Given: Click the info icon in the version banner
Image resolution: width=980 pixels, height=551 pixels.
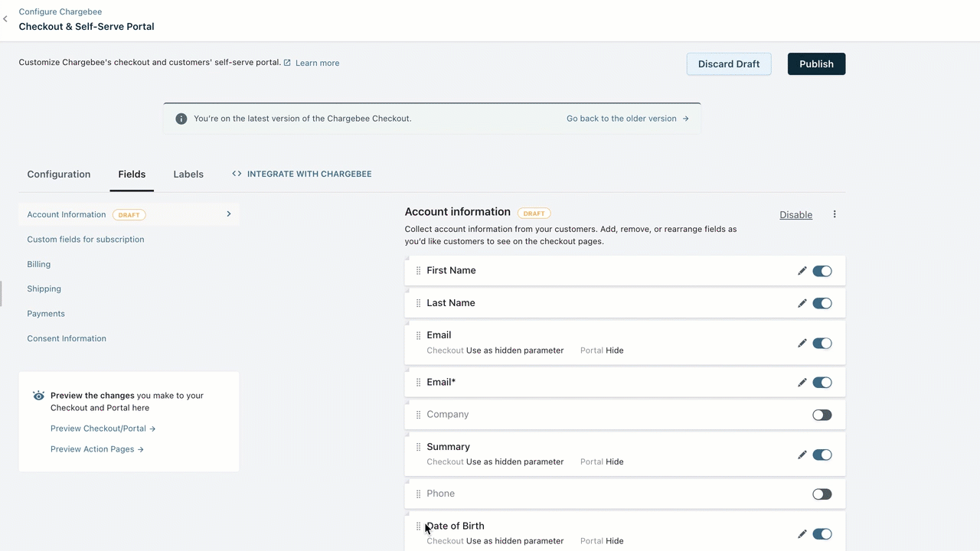Looking at the screenshot, I should tap(181, 119).
